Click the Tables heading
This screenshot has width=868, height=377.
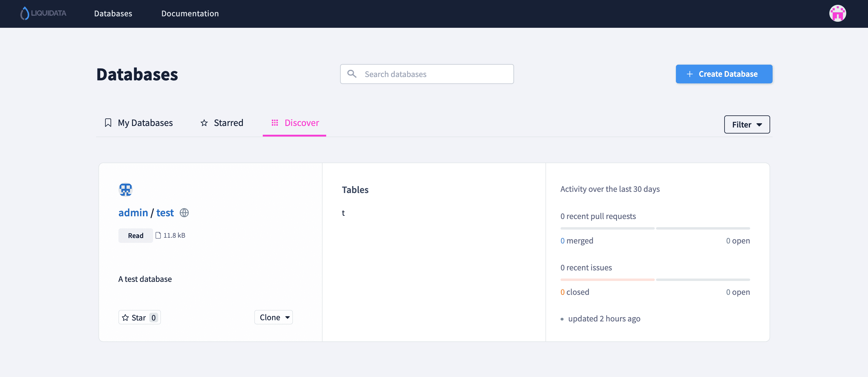[x=355, y=190]
